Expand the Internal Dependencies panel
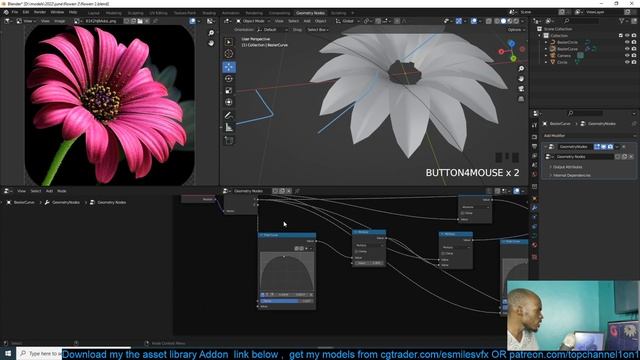 [x=571, y=175]
